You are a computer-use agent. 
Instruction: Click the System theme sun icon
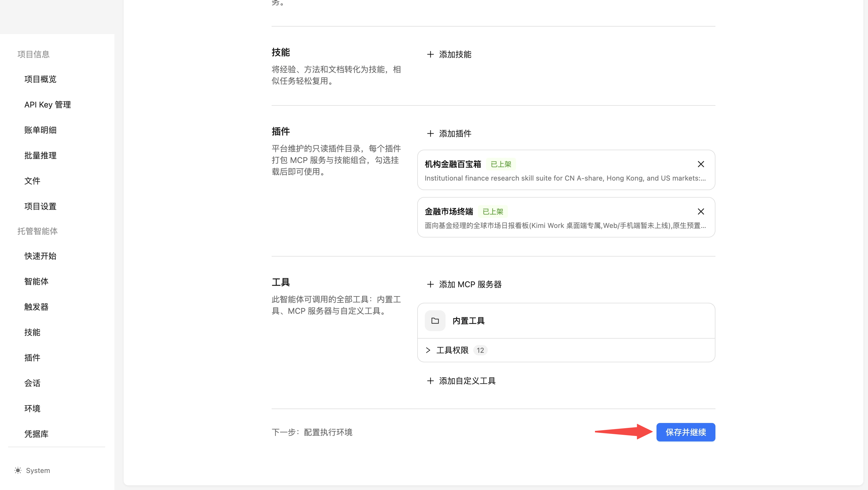18,470
